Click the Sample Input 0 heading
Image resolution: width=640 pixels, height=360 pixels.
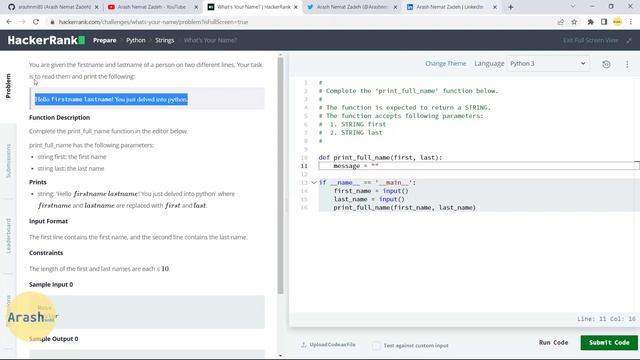click(51, 284)
